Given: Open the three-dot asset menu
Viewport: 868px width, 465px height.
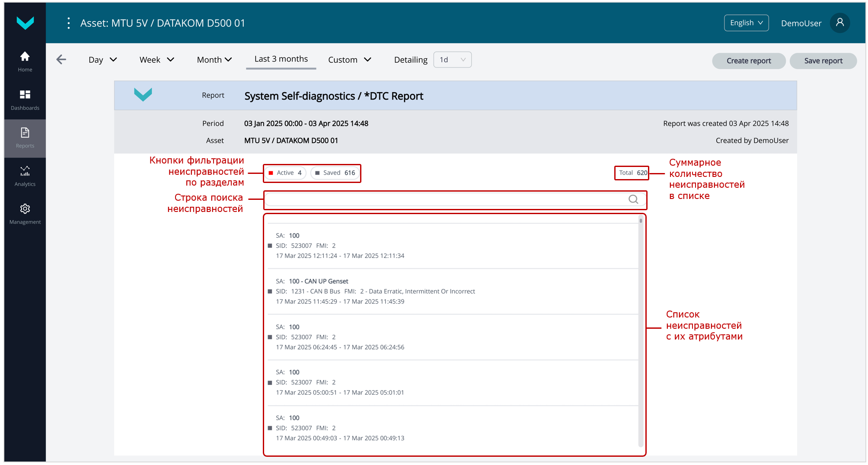Looking at the screenshot, I should 69,23.
